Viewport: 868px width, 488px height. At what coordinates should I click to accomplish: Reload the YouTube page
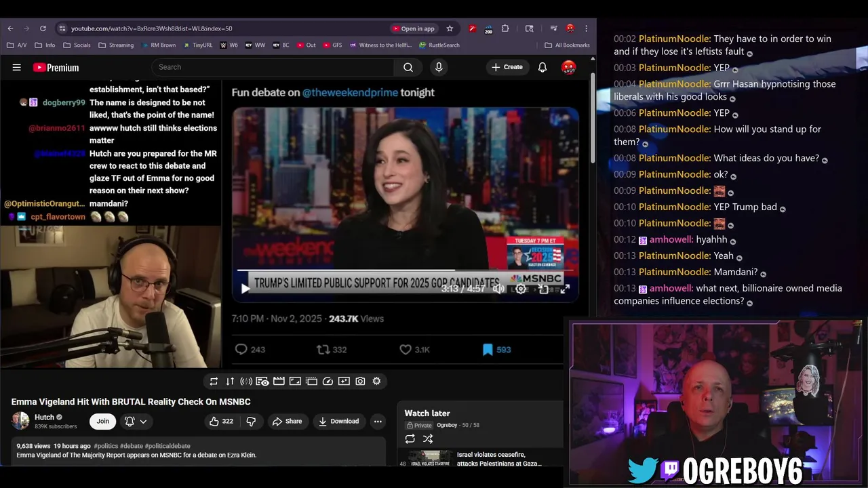tap(43, 28)
